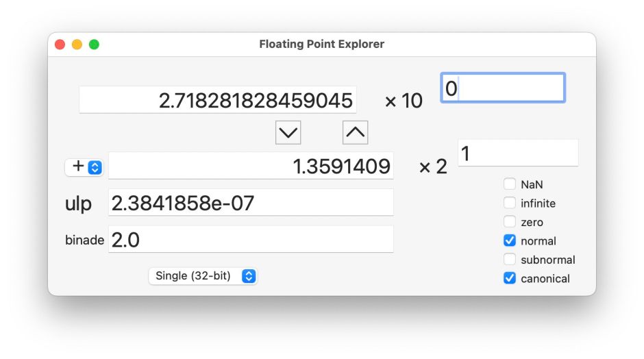
Task: Click the down chevron decrement button
Action: pos(288,132)
